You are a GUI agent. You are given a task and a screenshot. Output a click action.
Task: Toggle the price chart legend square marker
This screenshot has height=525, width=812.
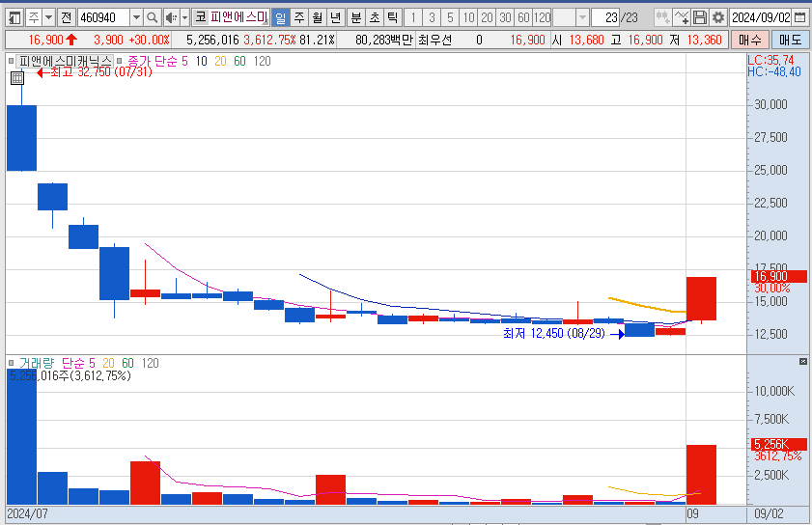coord(11,61)
